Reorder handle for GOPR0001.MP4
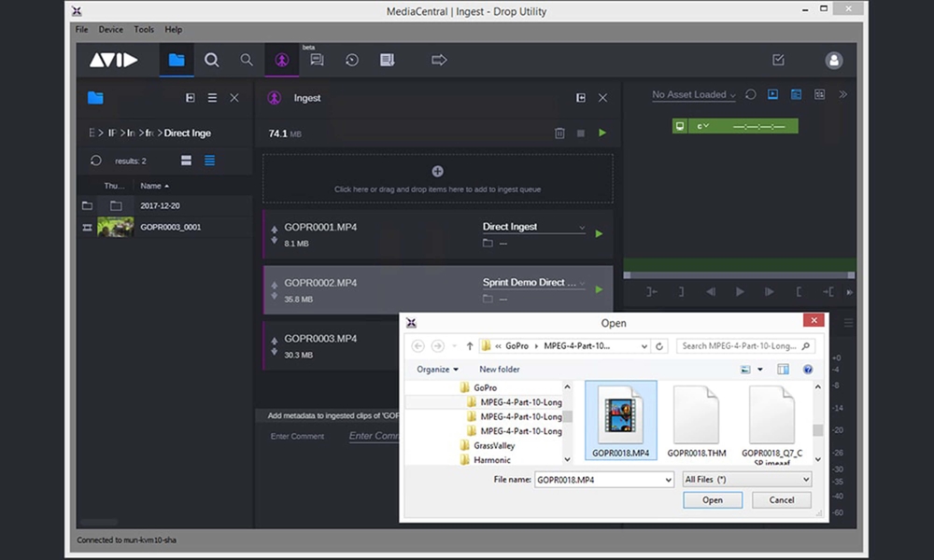Screen dimensions: 934x560 [x=274, y=234]
